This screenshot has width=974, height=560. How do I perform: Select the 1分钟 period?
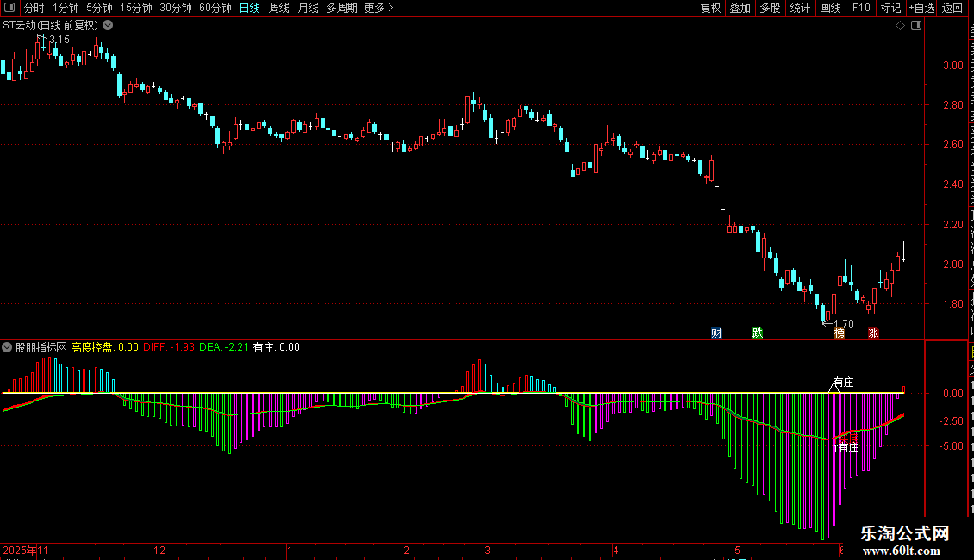point(66,8)
